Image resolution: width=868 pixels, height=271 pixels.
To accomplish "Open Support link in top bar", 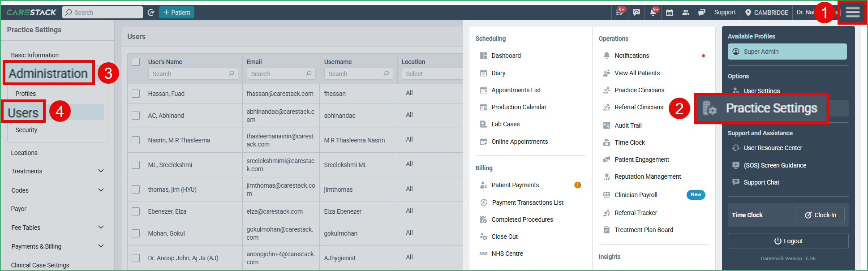I will tap(725, 13).
